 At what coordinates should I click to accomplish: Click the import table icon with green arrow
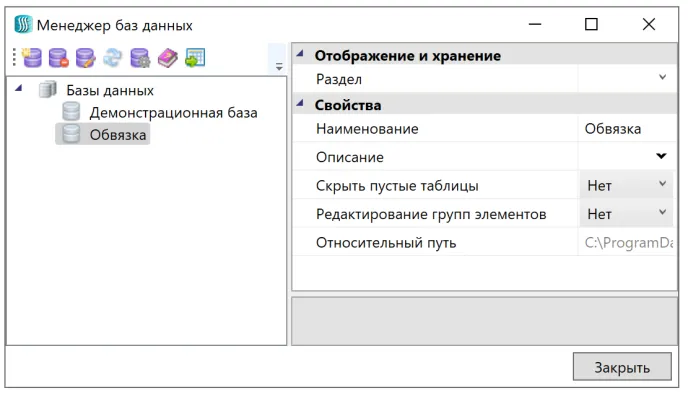click(195, 57)
